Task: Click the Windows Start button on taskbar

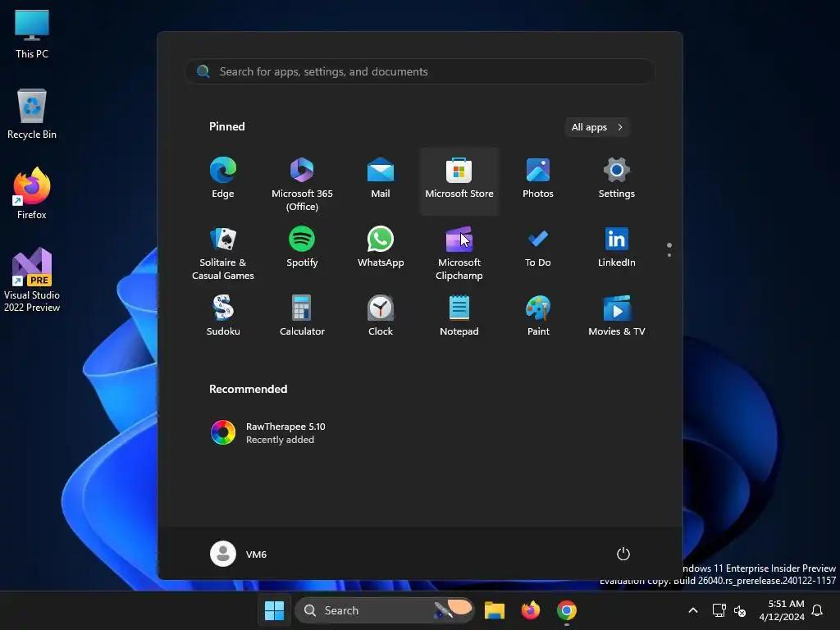Action: [274, 610]
